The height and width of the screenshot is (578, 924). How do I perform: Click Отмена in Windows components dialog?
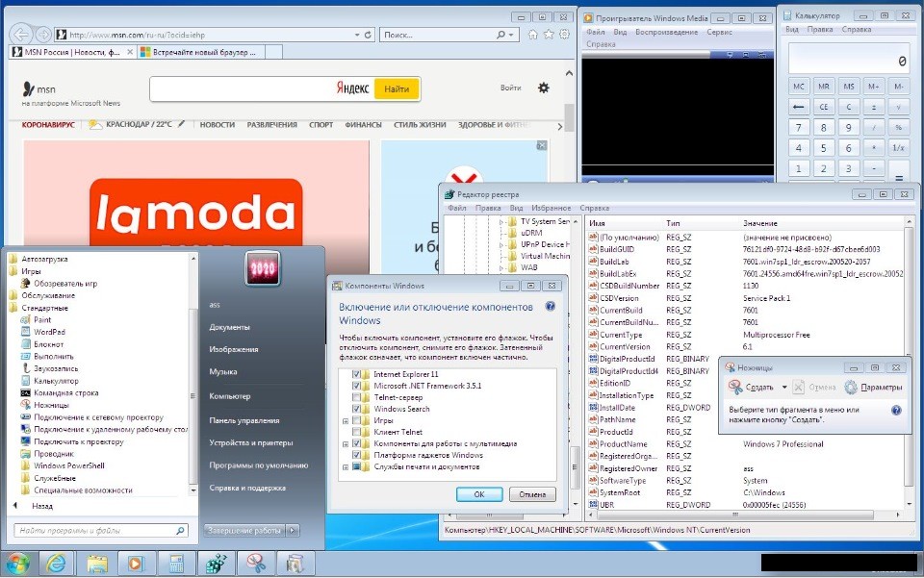532,494
